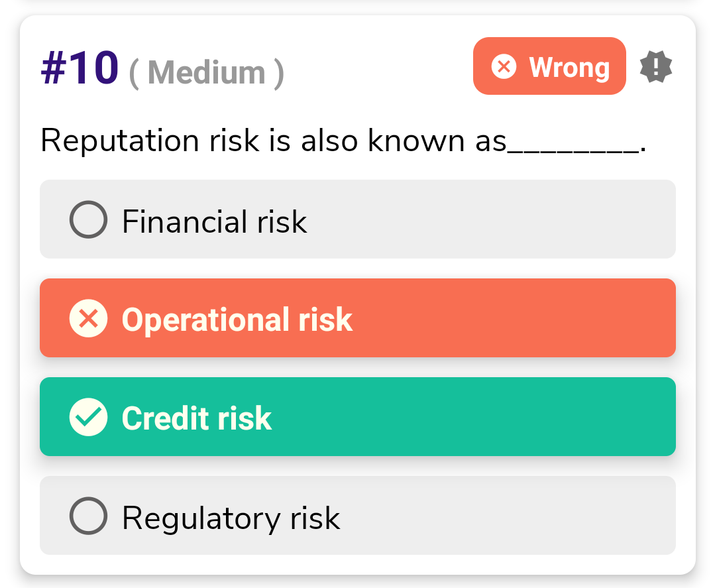The image size is (715, 588).
Task: Select the Regulatory risk radio button
Action: click(x=88, y=516)
